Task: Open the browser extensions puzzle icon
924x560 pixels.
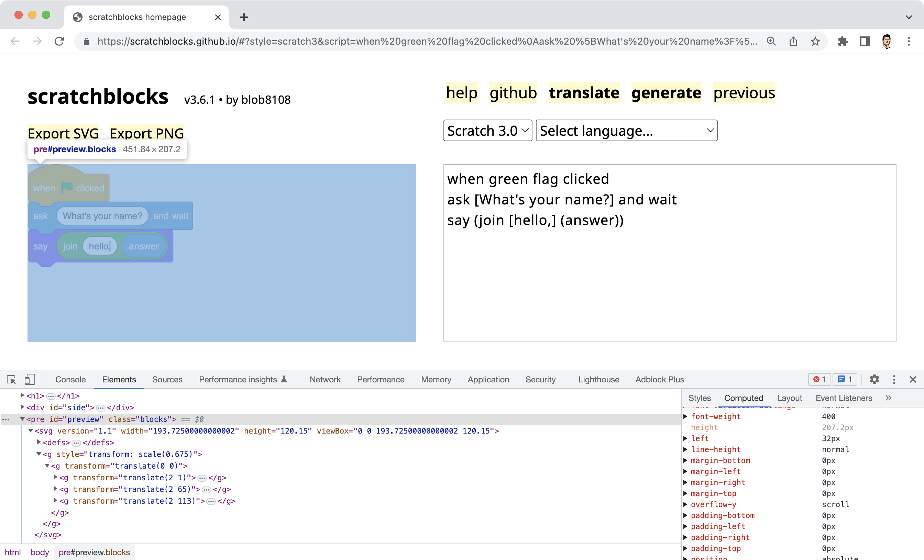Action: click(843, 41)
